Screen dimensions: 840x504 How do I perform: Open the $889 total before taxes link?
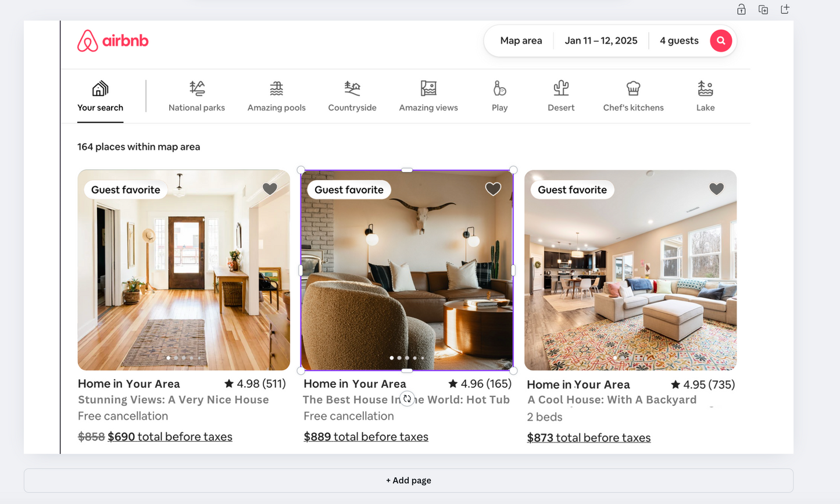366,437
